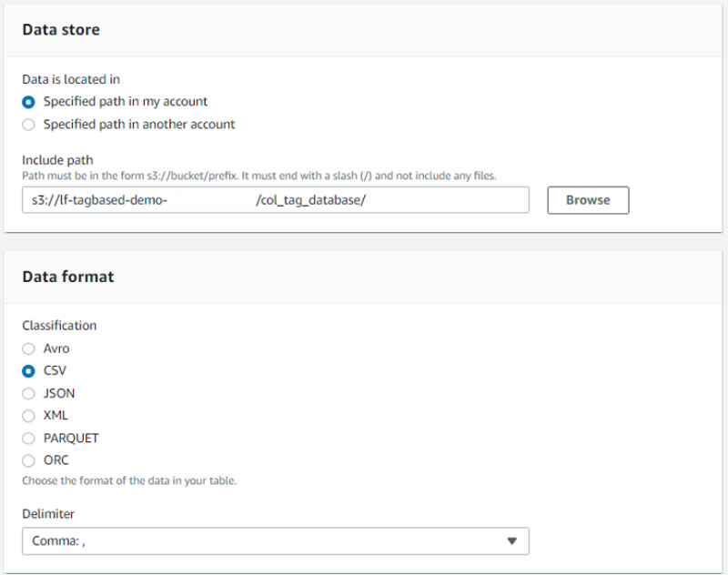This screenshot has width=728, height=575.
Task: Click the Include path label
Action: tap(57, 160)
